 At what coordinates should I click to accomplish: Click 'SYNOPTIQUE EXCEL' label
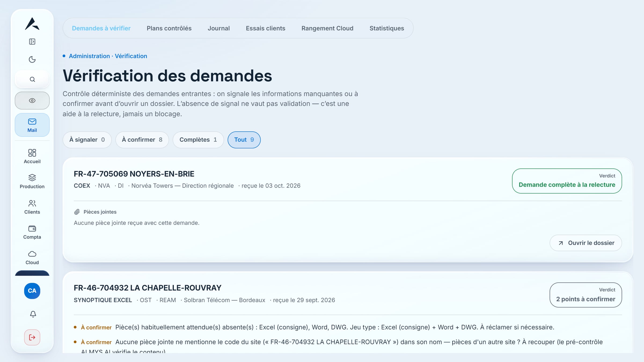[103, 300]
